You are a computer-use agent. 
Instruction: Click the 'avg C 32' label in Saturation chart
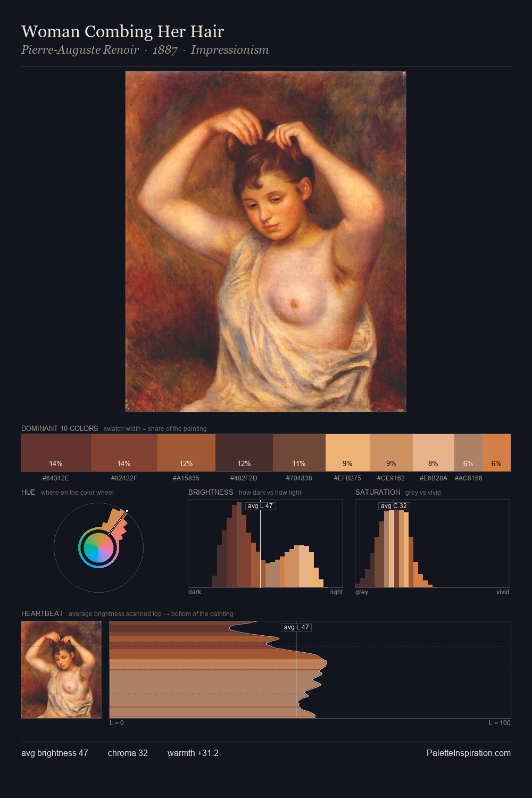tap(394, 506)
